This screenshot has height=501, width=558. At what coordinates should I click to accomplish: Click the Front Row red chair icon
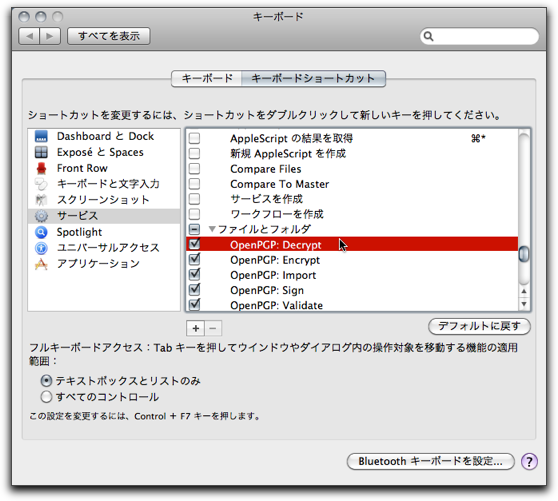tap(41, 168)
